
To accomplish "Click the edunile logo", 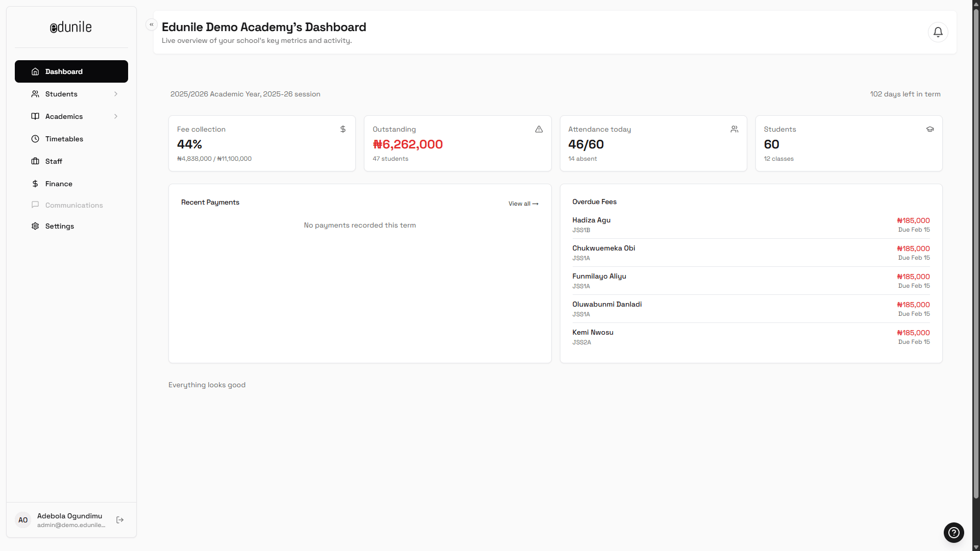I will click(x=70, y=27).
